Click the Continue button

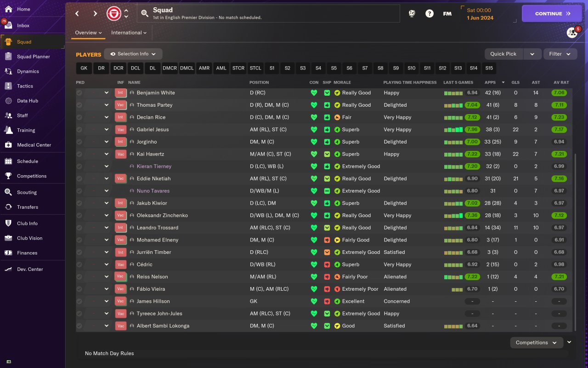pos(552,14)
